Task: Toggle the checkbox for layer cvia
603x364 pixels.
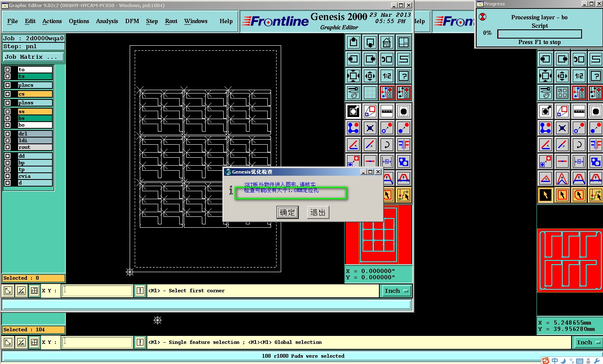Action: coord(8,176)
